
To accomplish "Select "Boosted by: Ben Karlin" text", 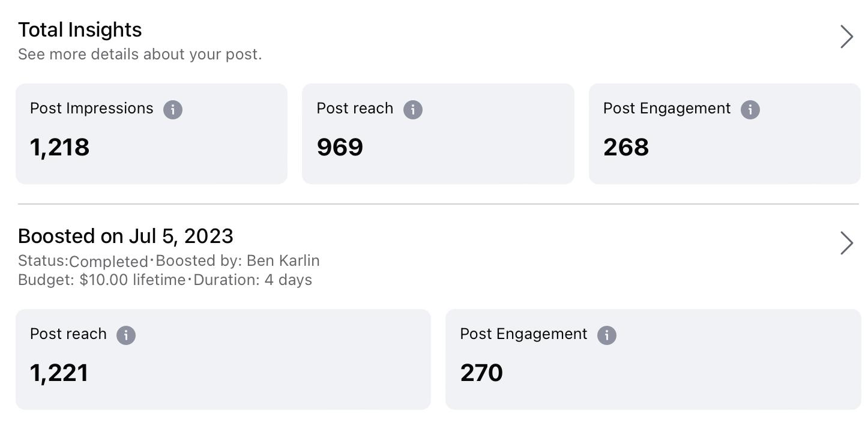I will [x=237, y=261].
